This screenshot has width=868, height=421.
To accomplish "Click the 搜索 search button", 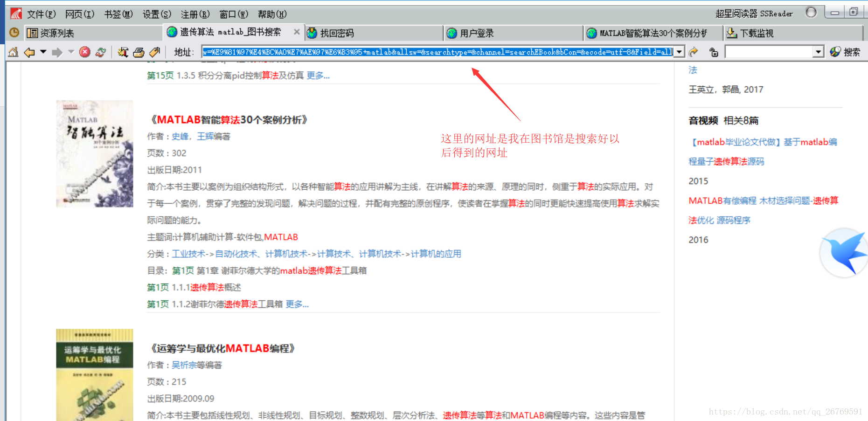I will pos(846,52).
